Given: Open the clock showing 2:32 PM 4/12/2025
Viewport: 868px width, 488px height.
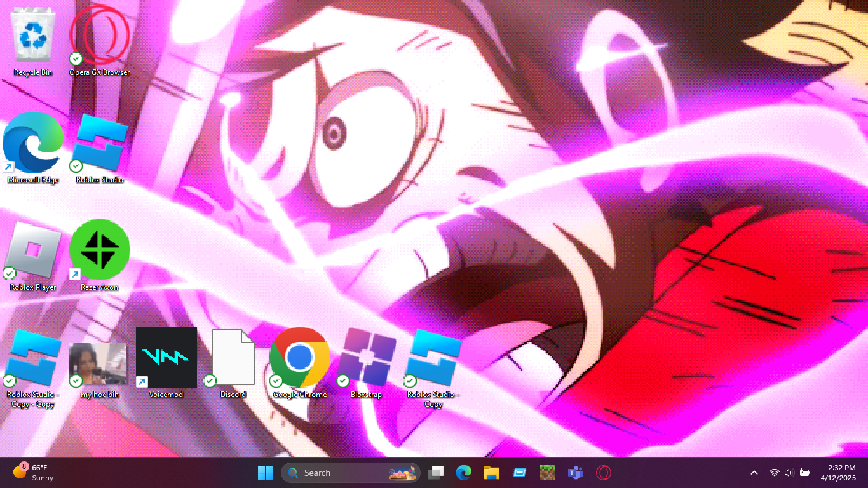Looking at the screenshot, I should 839,473.
